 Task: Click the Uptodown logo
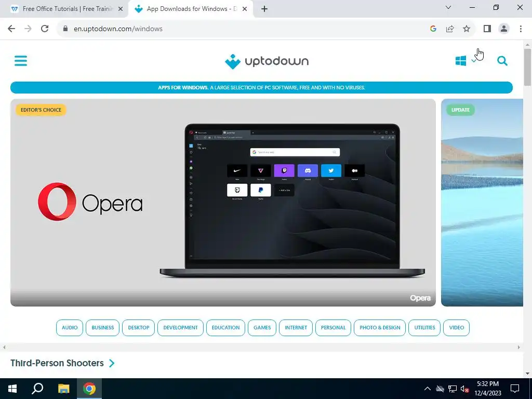267,61
